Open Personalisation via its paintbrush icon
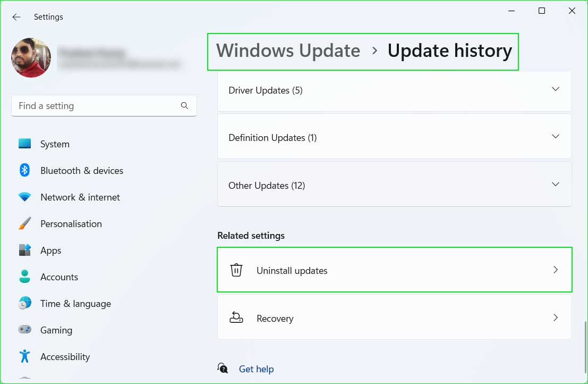This screenshot has height=384, width=588. coord(25,223)
